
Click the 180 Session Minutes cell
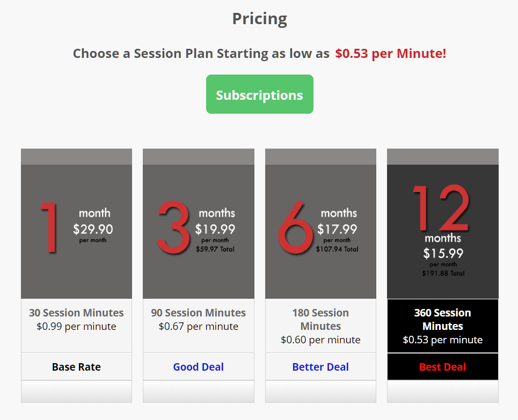[321, 326]
